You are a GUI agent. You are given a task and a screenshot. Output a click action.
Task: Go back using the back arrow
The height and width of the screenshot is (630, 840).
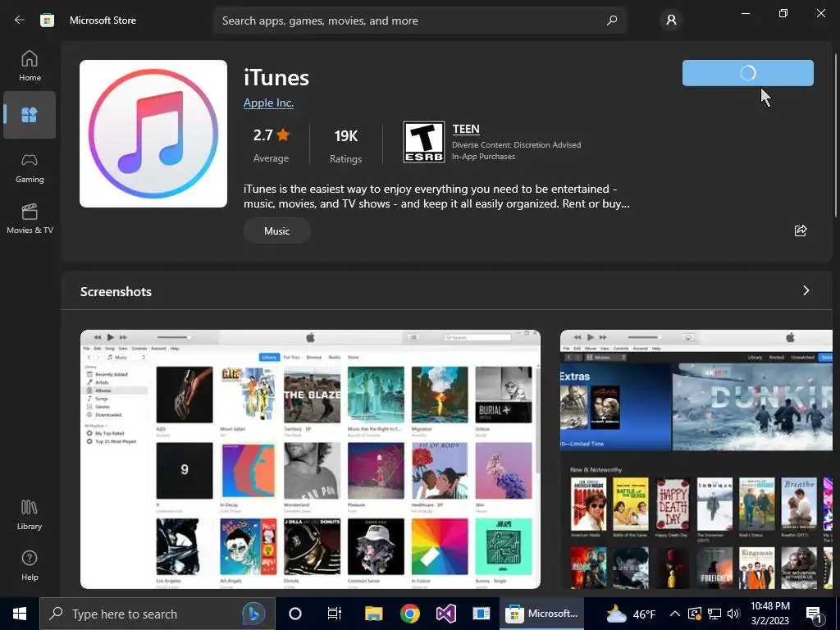point(20,20)
